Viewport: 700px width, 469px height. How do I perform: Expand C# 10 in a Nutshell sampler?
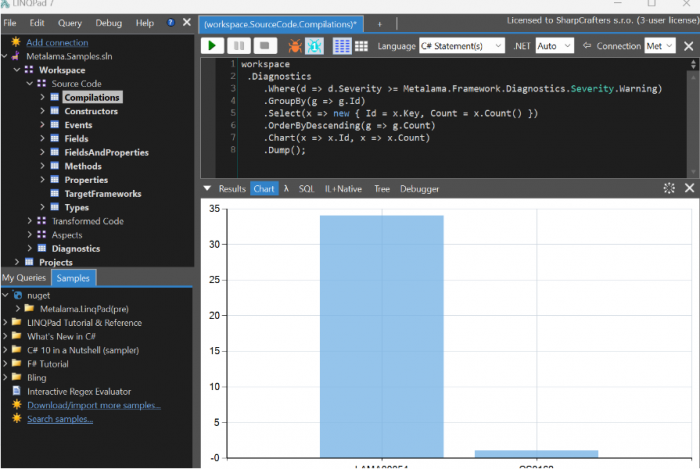point(5,350)
